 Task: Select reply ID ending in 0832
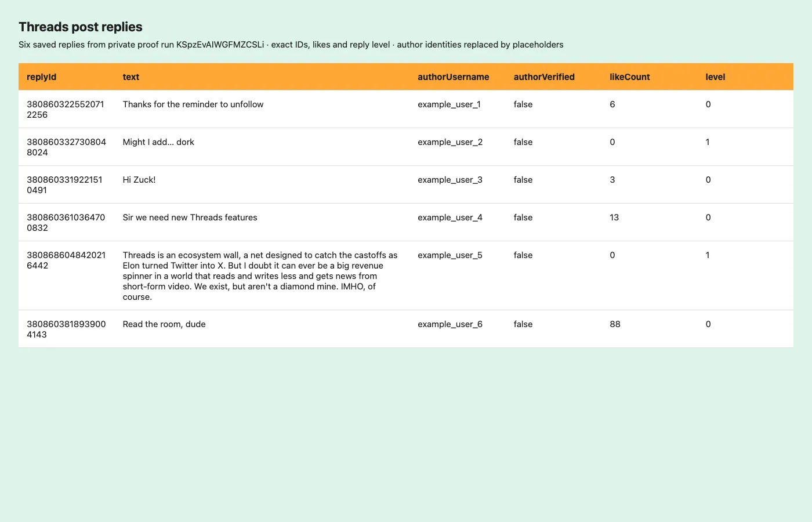[x=66, y=223]
